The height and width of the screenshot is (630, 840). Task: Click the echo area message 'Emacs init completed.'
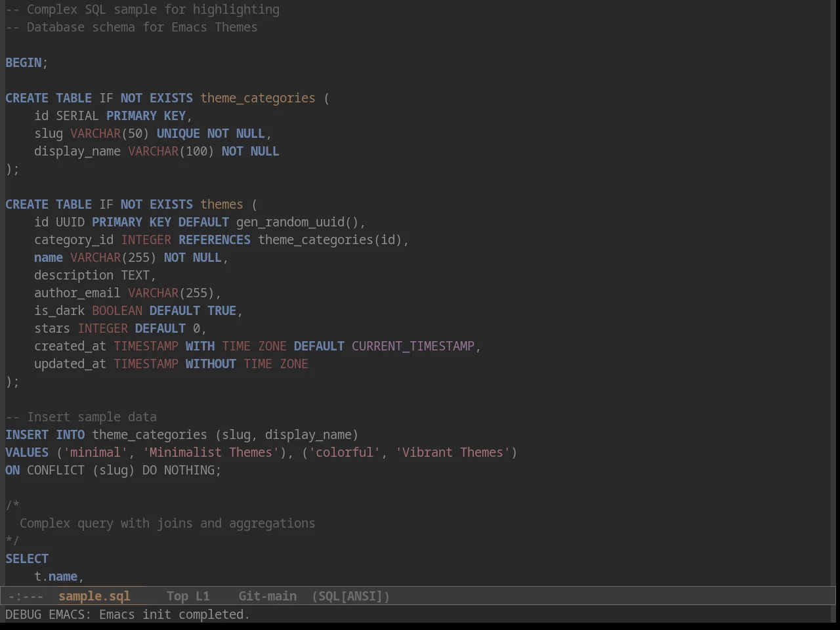tap(175, 614)
